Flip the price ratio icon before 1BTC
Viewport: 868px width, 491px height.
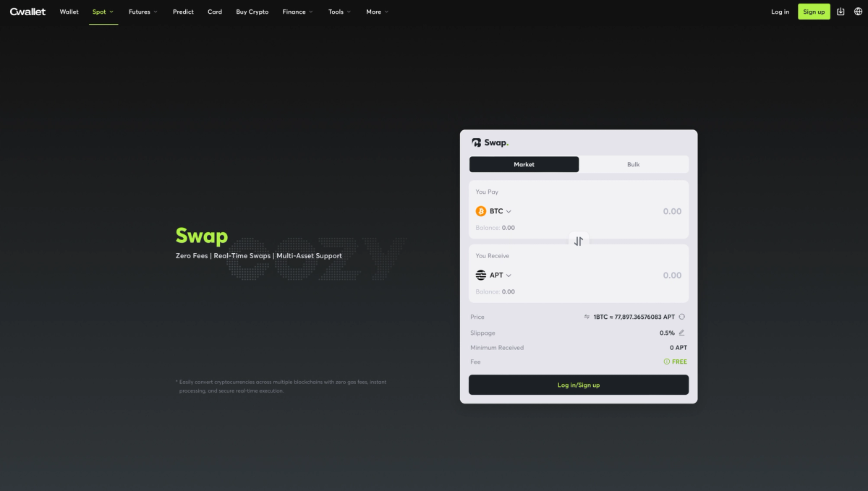tap(587, 317)
